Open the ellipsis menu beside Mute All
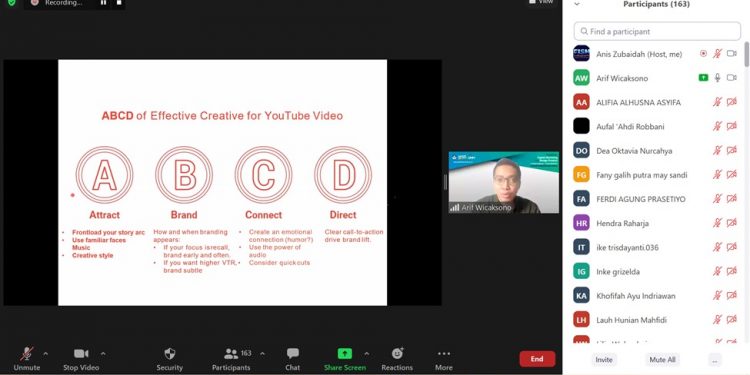The width and height of the screenshot is (750, 375). pos(715,360)
